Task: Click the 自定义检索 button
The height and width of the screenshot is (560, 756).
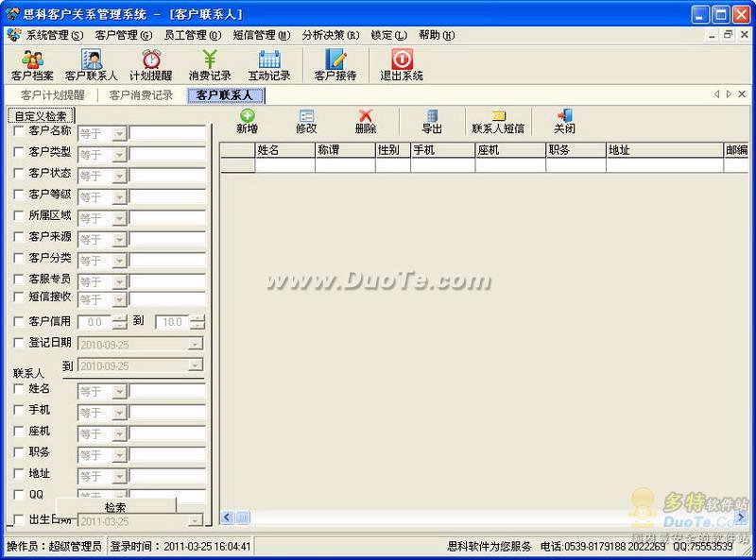Action: coord(41,116)
